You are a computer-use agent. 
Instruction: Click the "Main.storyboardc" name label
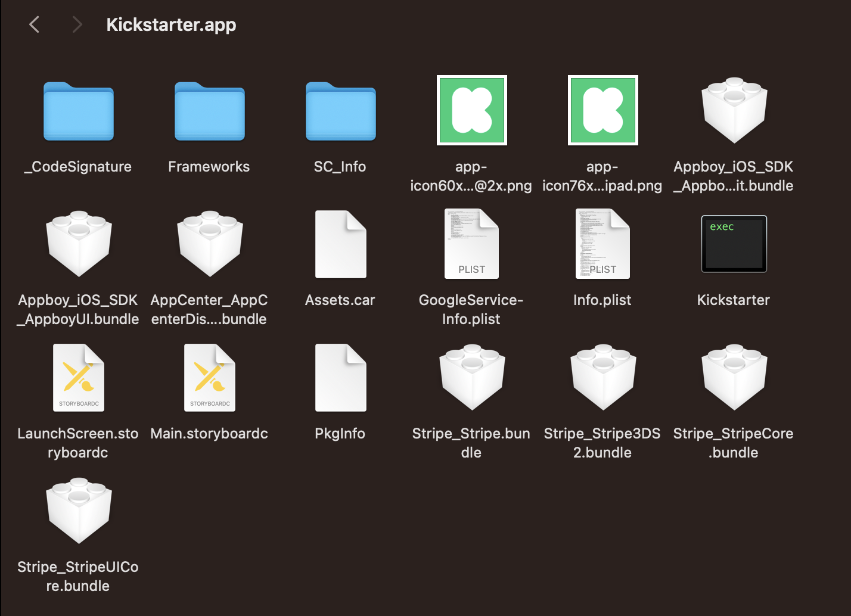tap(209, 434)
